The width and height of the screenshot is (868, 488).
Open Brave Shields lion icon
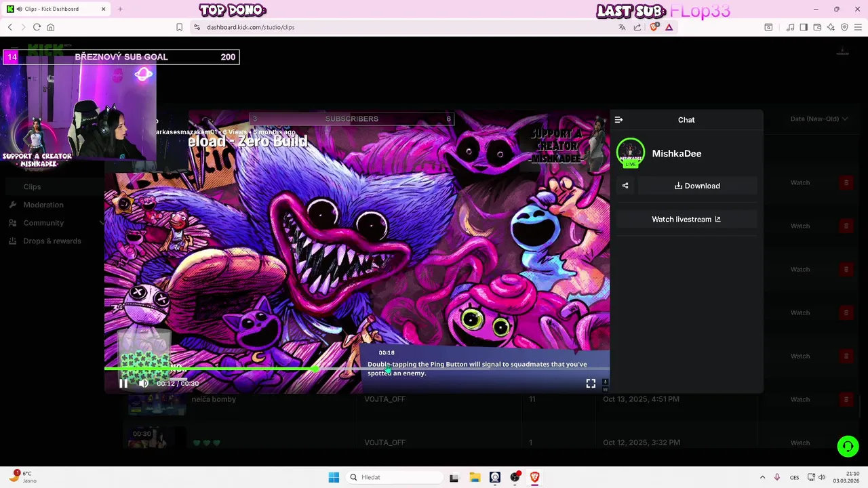coord(654,27)
